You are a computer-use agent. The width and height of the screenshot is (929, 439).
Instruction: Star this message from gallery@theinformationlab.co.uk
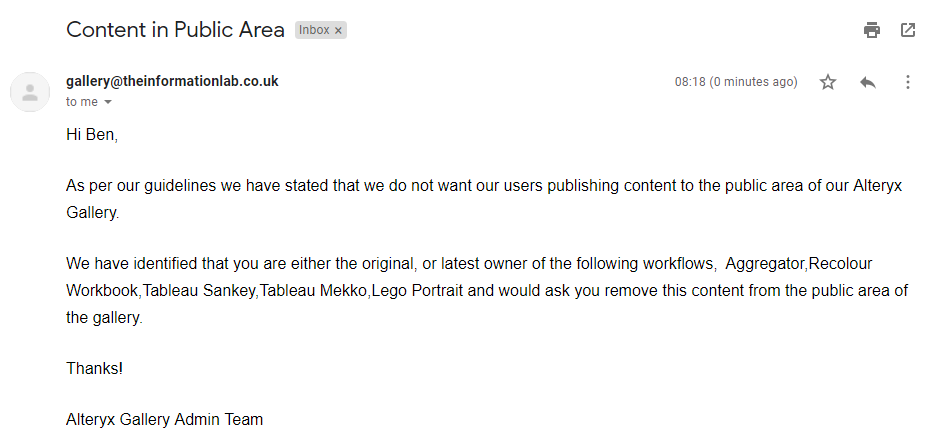[x=828, y=82]
